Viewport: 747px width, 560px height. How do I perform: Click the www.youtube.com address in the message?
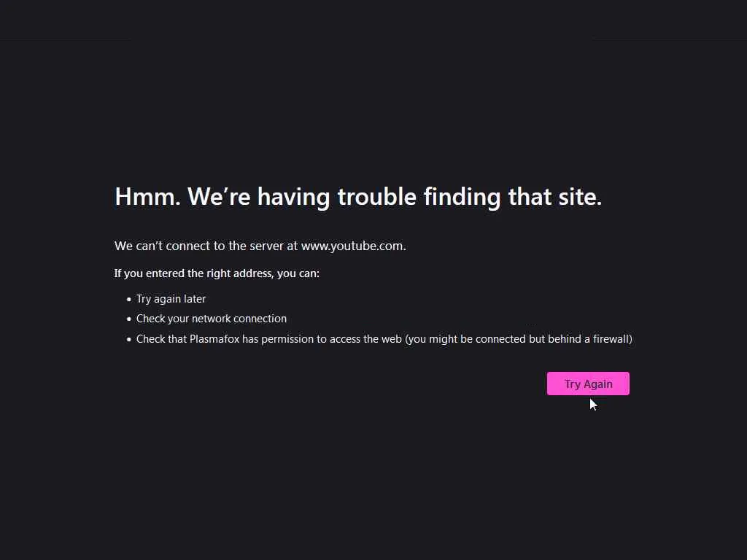click(352, 246)
